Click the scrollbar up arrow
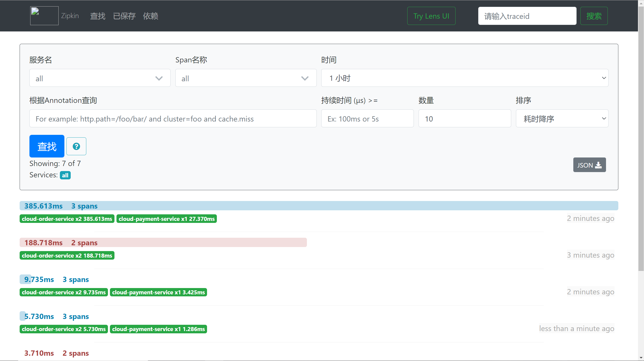This screenshot has width=644, height=361. pyautogui.click(x=641, y=3)
